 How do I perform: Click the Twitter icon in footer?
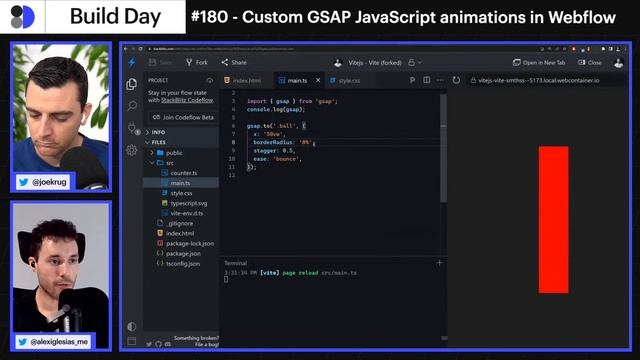[149, 344]
